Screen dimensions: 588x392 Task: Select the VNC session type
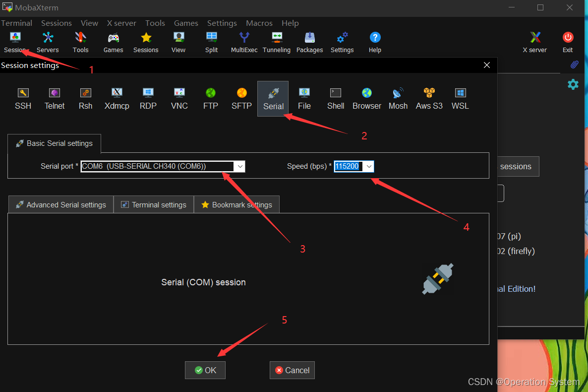(179, 99)
